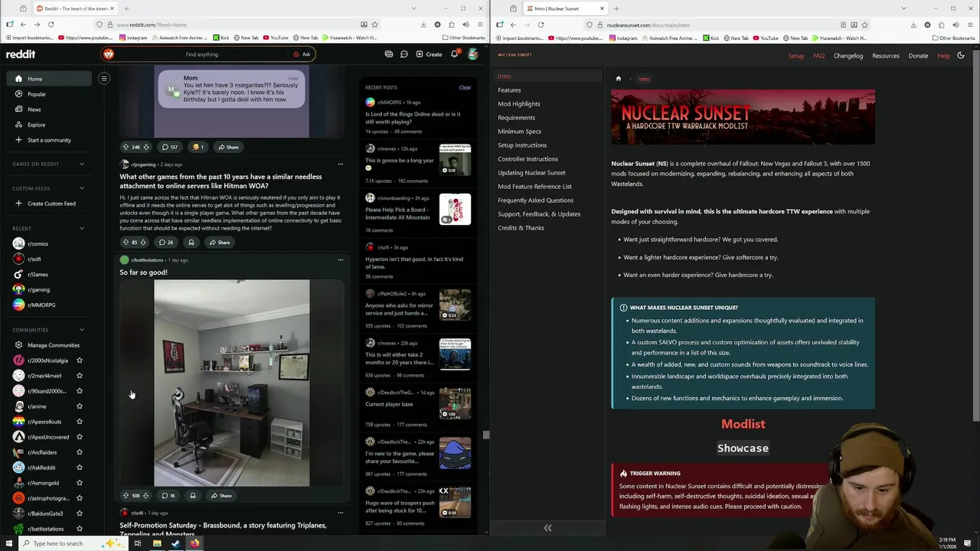Open Setup Instructions docs page
Viewport: 980px width, 551px height.
[x=522, y=145]
